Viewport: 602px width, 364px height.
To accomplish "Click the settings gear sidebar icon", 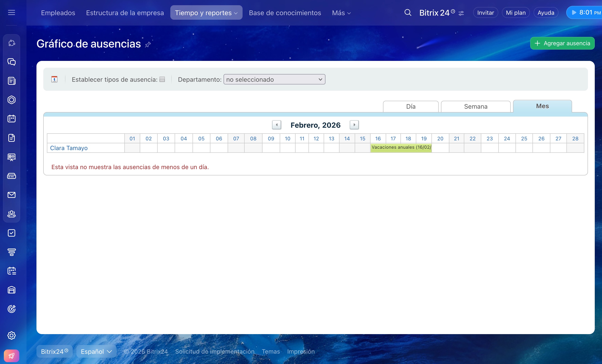I will [12, 335].
